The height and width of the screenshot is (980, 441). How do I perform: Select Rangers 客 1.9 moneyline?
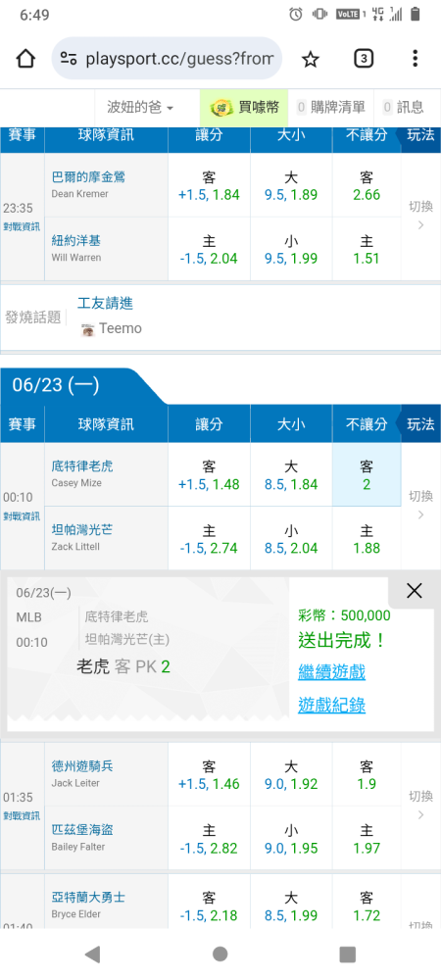tap(367, 775)
